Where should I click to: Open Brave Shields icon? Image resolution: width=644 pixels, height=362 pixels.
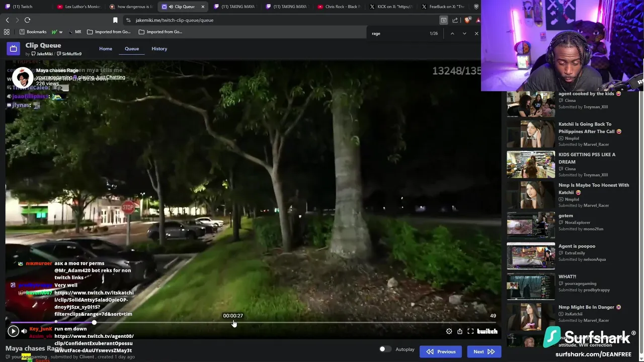pos(467,20)
